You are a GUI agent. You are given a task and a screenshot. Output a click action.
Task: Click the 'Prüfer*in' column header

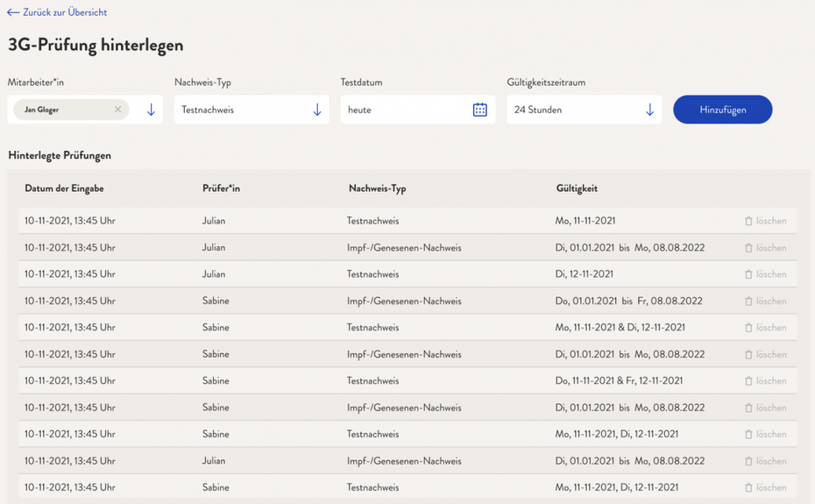pos(221,188)
